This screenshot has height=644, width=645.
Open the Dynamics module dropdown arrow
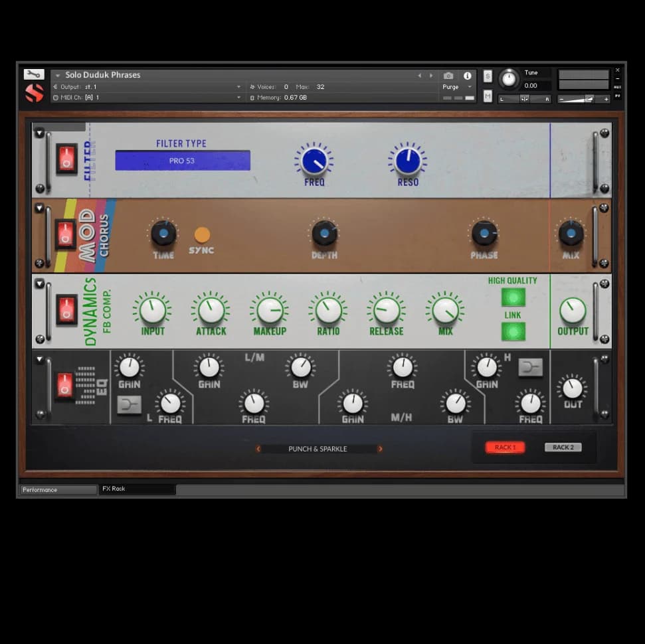pos(39,284)
